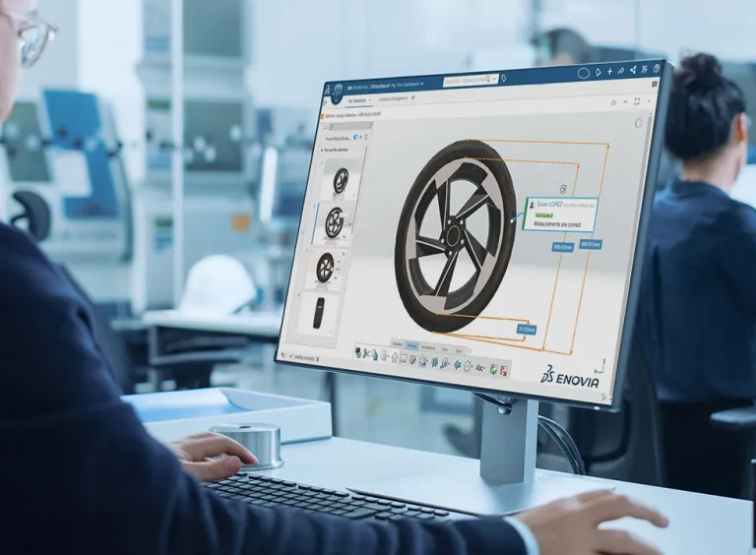Select the pencil annotation tool
Viewport: 756px width, 555px height.
412,359
